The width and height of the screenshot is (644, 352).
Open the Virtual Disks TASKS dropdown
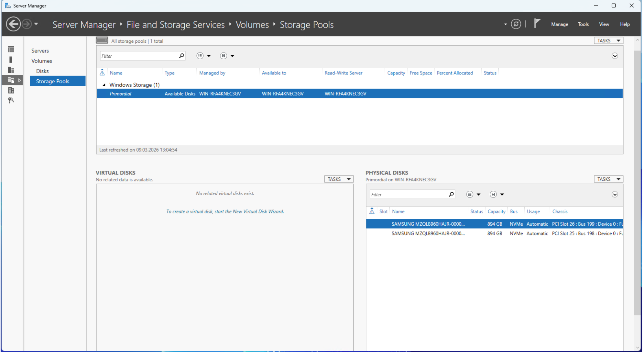(x=339, y=179)
